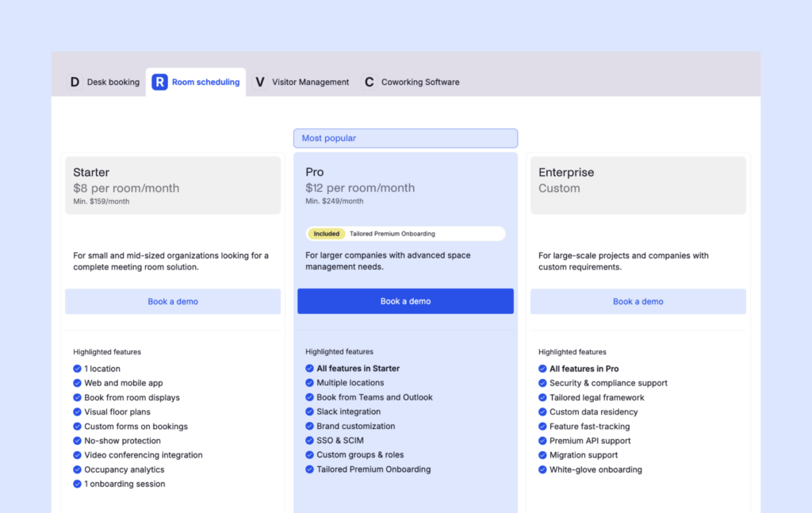This screenshot has height=513, width=812.
Task: Click the 'Most popular' banner
Action: [x=405, y=138]
